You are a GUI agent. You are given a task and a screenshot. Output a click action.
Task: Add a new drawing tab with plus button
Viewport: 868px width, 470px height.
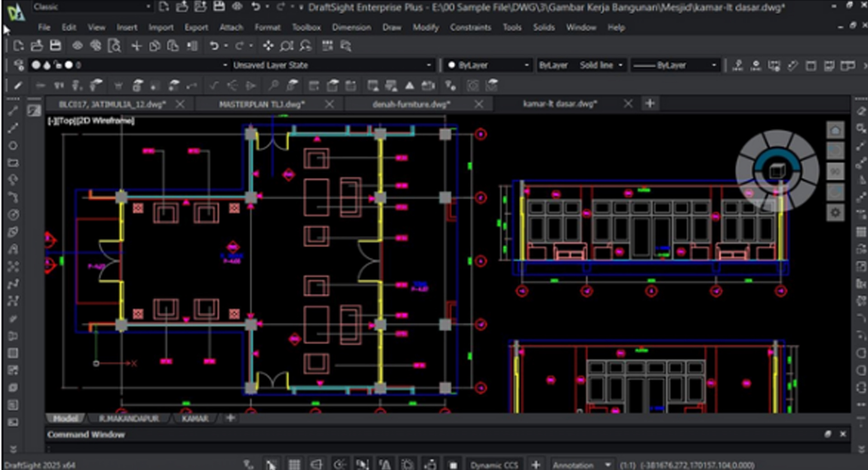click(x=650, y=103)
